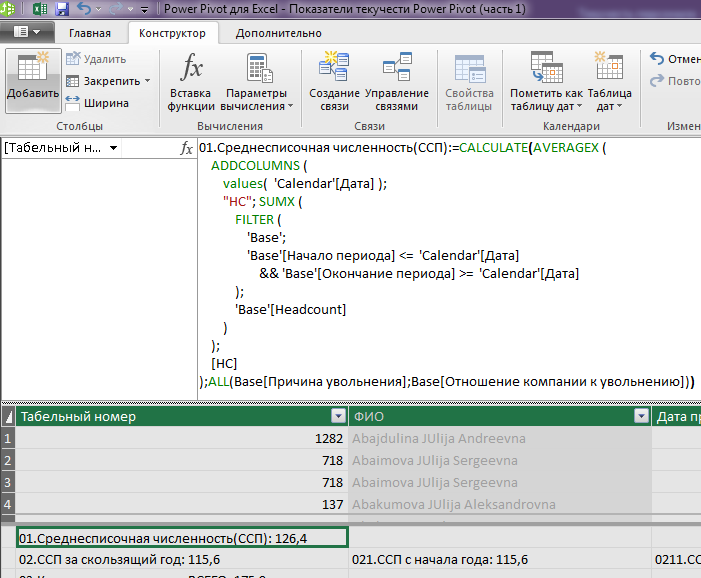The image size is (701, 578).
Task: Click the redo arrow in quick access toolbar
Action: click(116, 8)
